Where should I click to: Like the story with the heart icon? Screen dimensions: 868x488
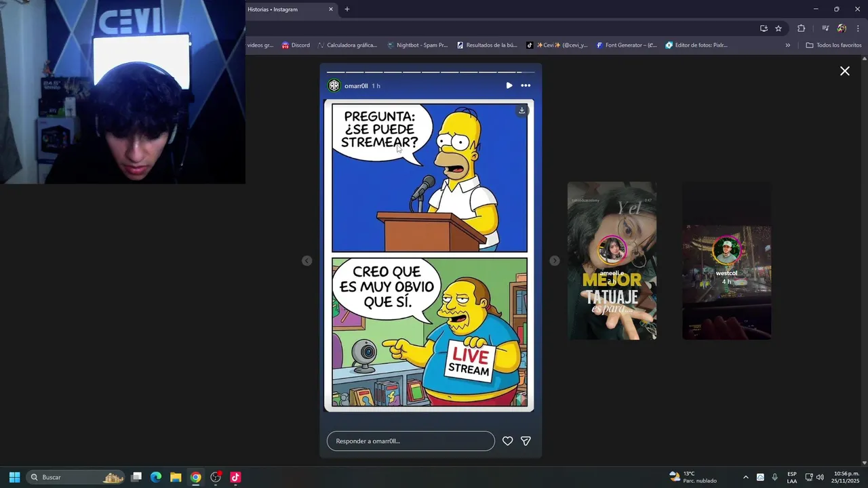[x=507, y=441]
